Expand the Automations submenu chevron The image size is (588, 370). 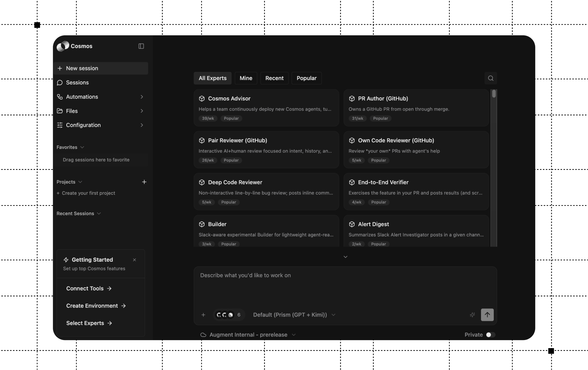coord(142,97)
